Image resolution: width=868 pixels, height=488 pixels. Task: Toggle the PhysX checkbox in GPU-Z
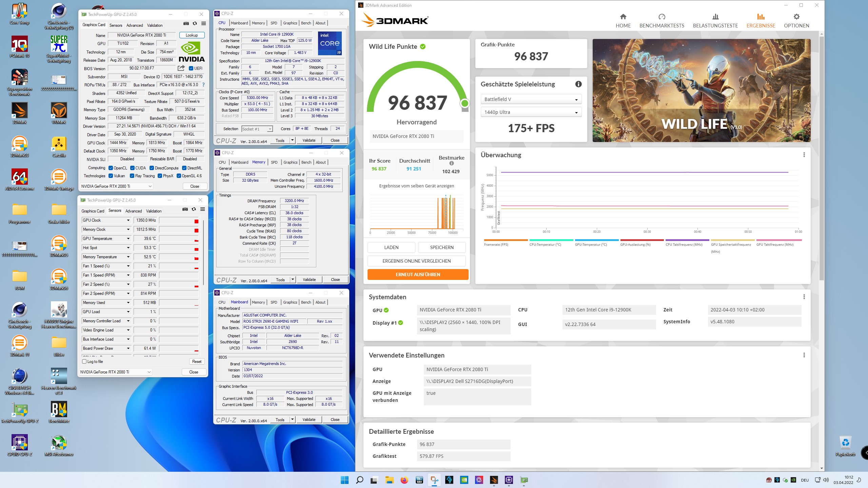click(x=160, y=176)
